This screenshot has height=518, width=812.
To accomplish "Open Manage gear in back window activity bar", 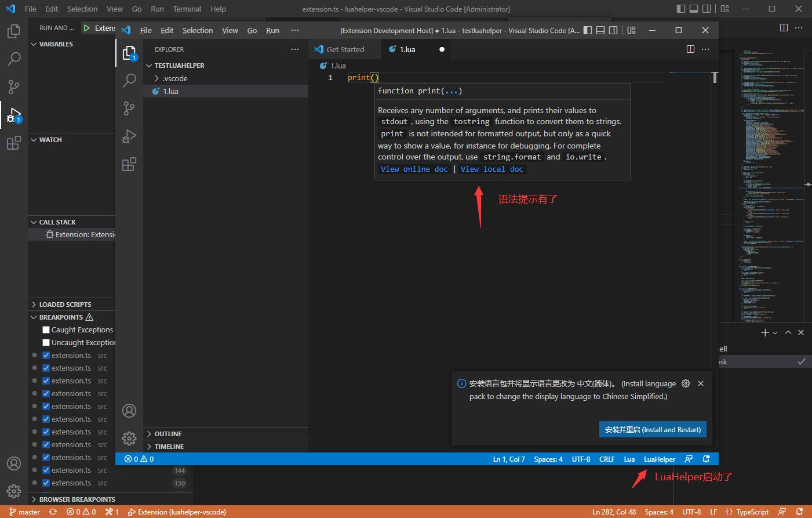I will [14, 491].
